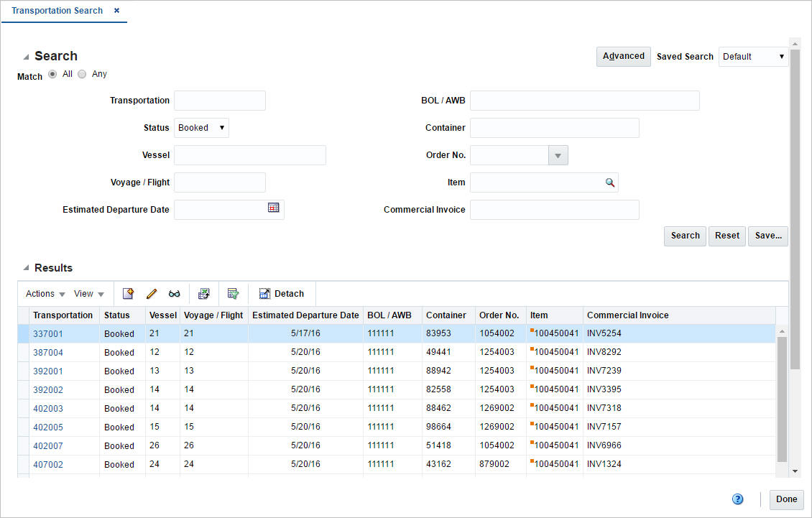The image size is (812, 518).
Task: Select the Match All radio button
Action: click(52, 73)
